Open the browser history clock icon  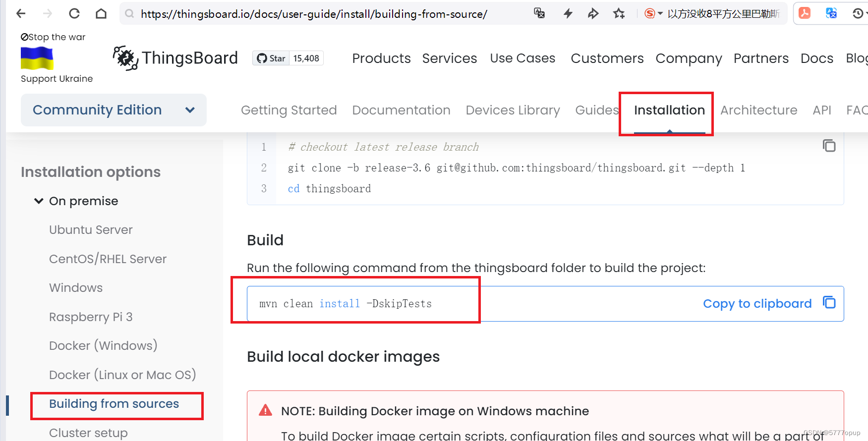(x=858, y=13)
